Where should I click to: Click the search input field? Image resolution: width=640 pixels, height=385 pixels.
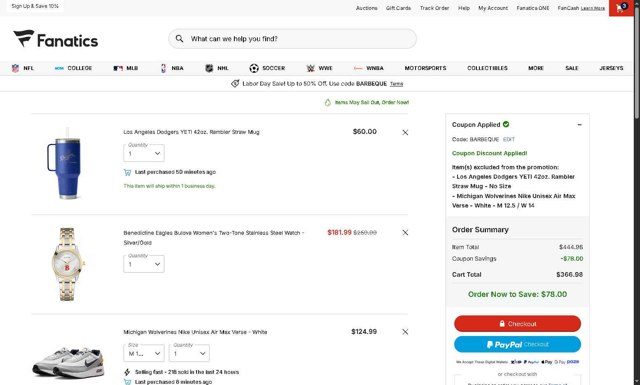[x=292, y=39]
